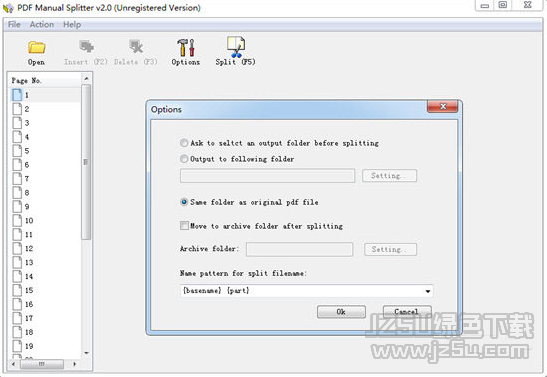The image size is (547, 377).
Task: Select 'Same folder as original pdf file' radio
Action: [184, 202]
